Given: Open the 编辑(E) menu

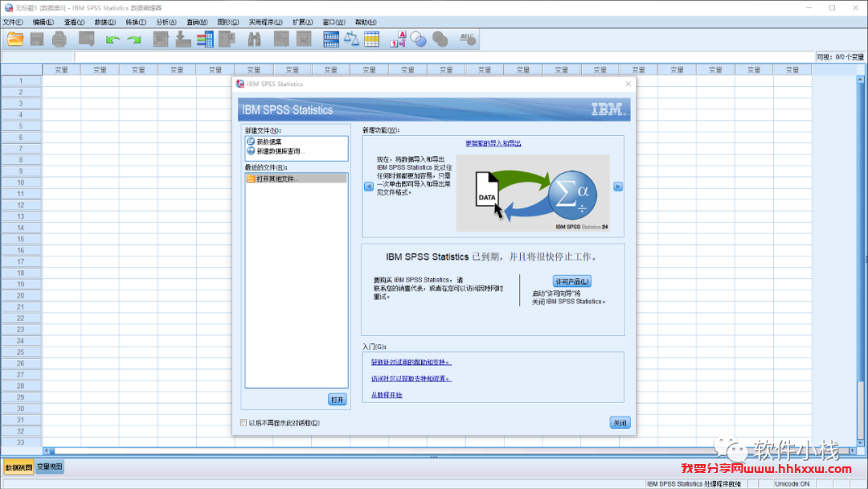Looking at the screenshot, I should click(43, 23).
